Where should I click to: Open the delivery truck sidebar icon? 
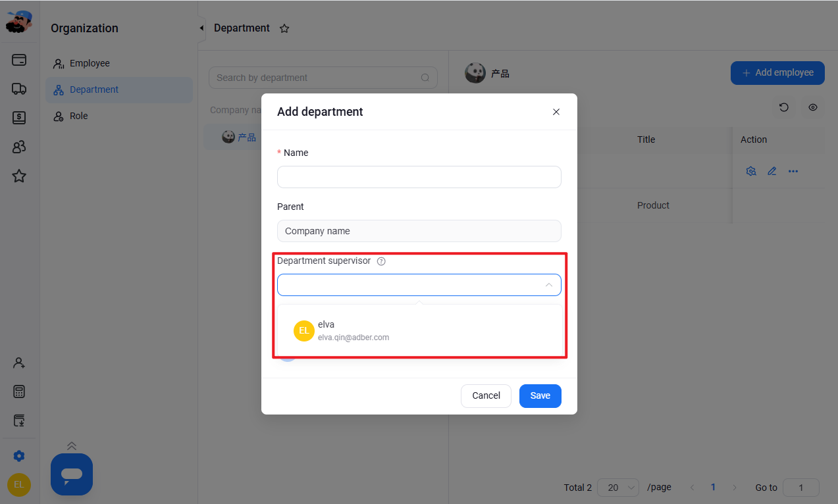(x=19, y=89)
